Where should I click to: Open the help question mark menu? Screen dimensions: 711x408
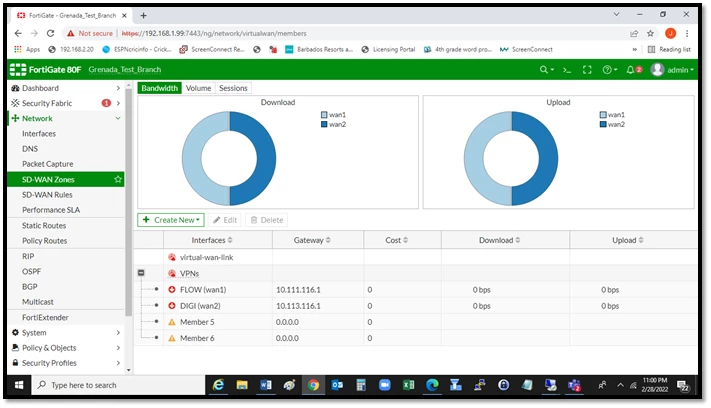tap(609, 70)
